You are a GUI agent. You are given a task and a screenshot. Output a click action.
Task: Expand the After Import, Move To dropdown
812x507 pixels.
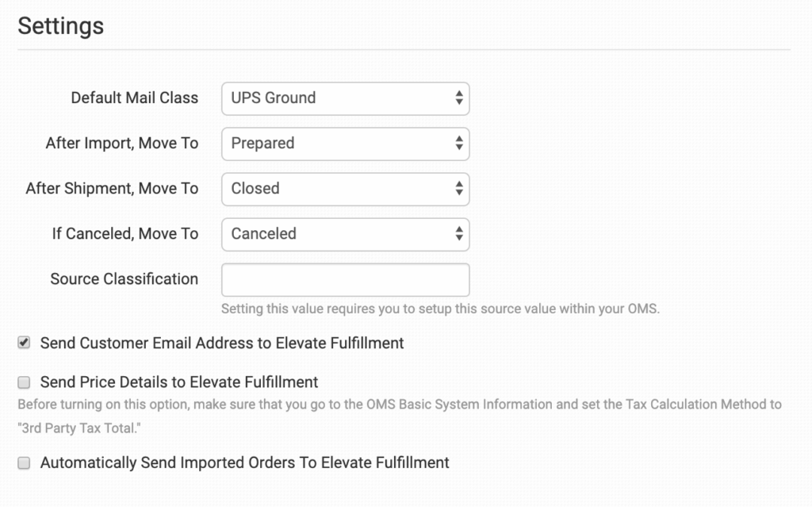point(345,144)
